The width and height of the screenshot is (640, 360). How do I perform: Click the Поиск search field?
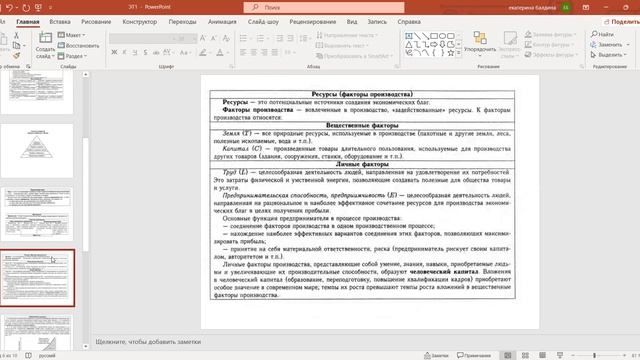pos(324,7)
